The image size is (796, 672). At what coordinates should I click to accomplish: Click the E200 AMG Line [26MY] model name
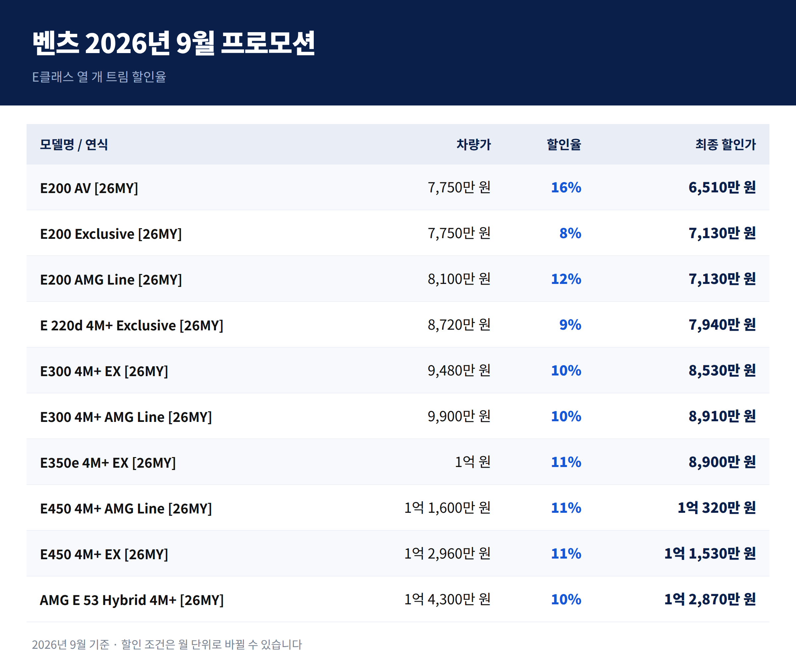coord(111,279)
